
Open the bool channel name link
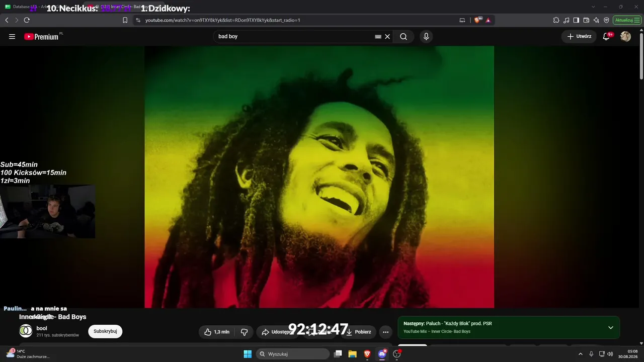coord(42,328)
